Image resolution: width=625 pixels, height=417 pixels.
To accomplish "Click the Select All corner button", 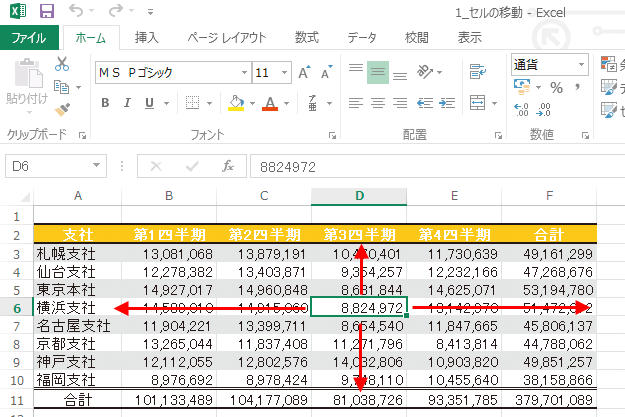I will coord(24,197).
